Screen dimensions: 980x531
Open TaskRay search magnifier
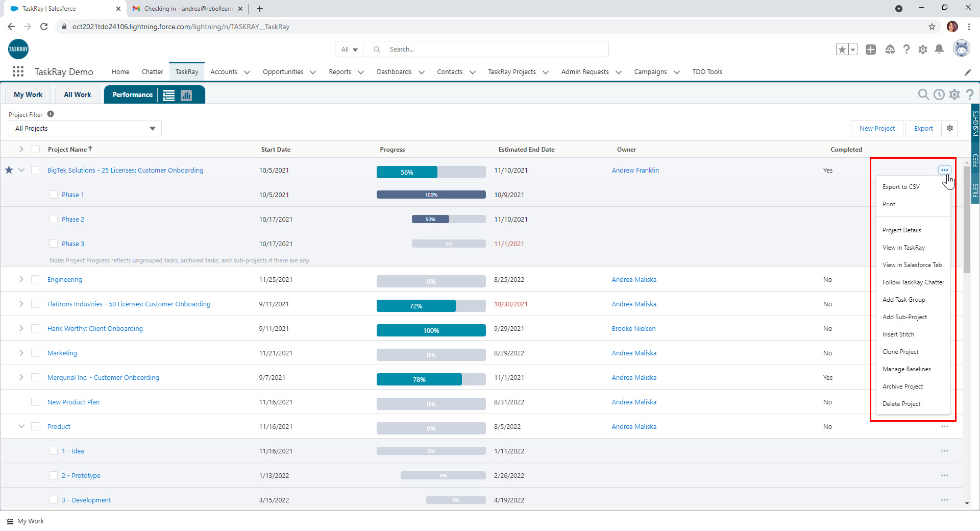pos(923,94)
